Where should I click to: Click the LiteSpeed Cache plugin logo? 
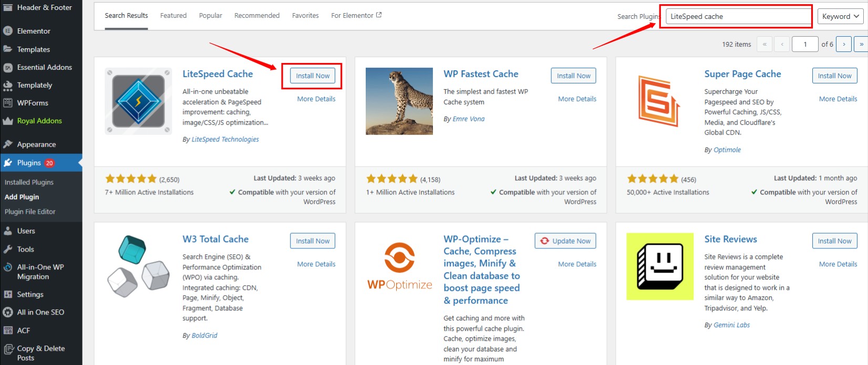138,101
